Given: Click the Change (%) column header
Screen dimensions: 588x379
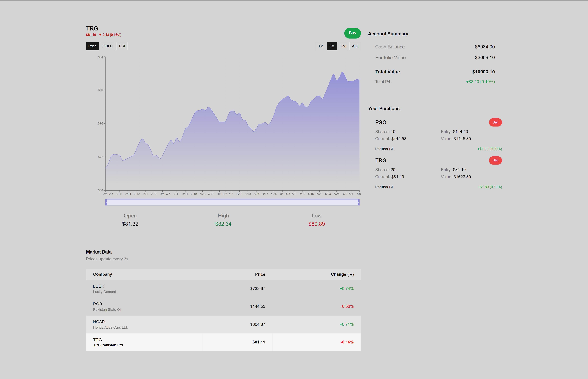Looking at the screenshot, I should pos(342,274).
